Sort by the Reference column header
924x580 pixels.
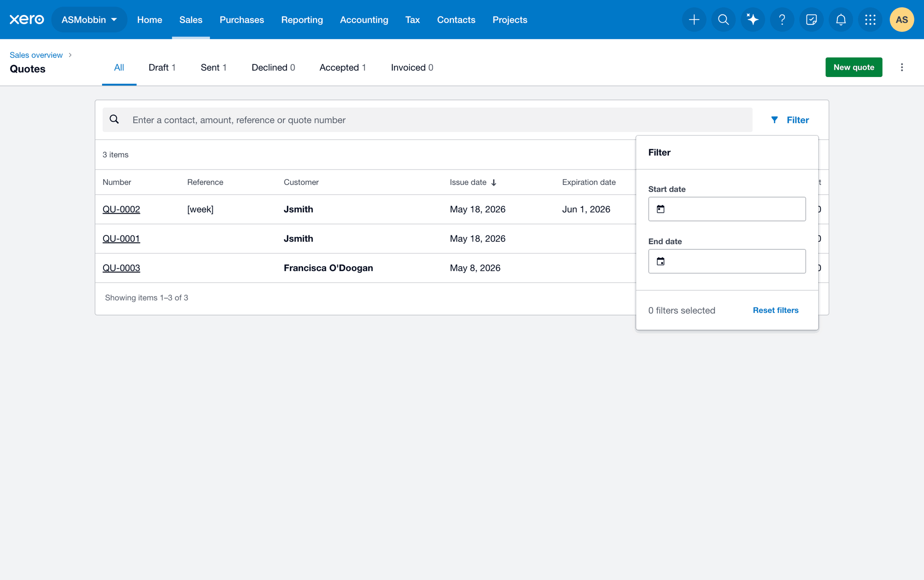point(205,182)
